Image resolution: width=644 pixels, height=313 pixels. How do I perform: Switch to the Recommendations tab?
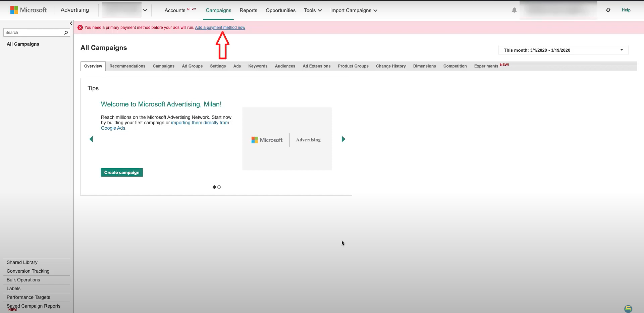(x=127, y=66)
